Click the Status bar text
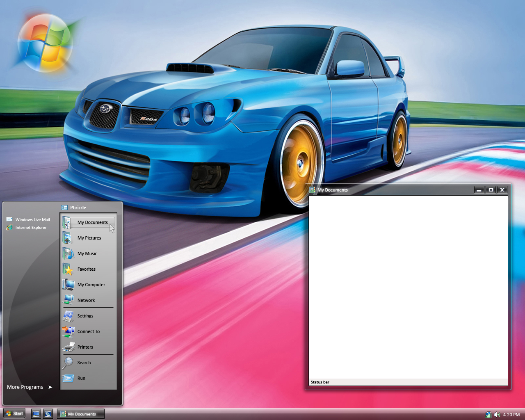 (320, 382)
